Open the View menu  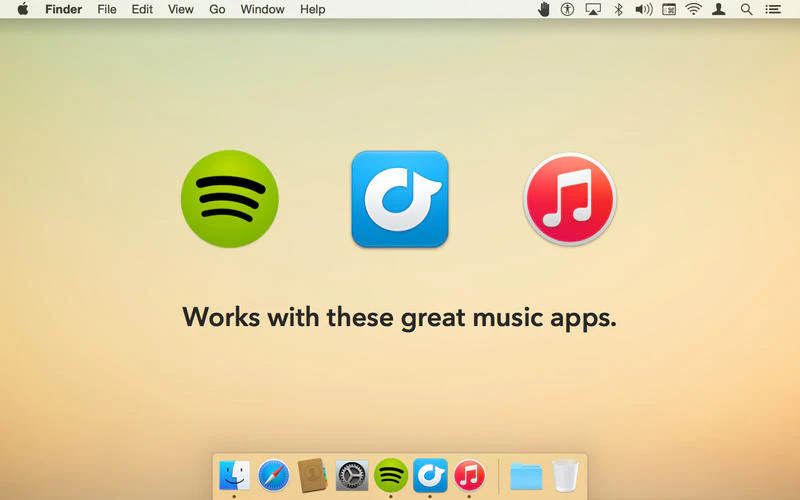[x=181, y=9]
